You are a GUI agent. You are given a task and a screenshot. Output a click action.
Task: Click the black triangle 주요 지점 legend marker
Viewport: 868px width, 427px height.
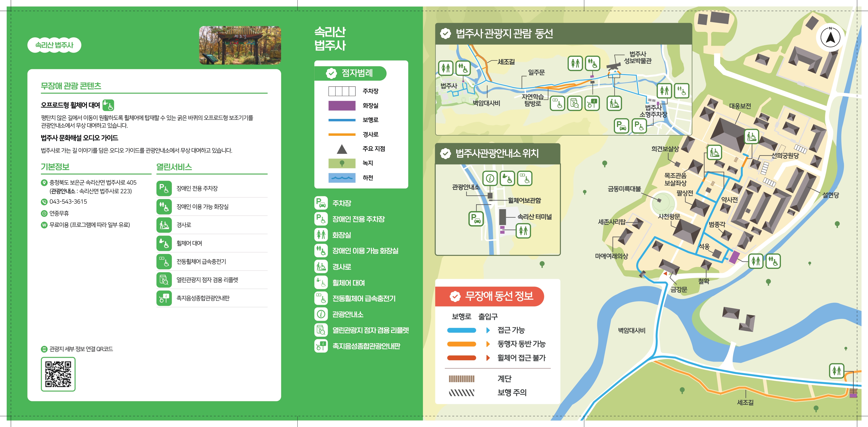(342, 149)
